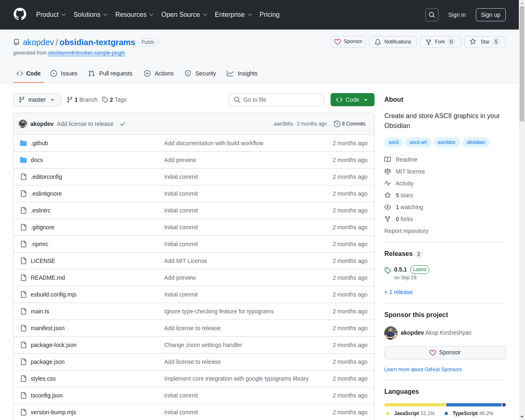Viewport: 525px width, 420px height.
Task: Open the manifest.json file
Action: pos(48,328)
